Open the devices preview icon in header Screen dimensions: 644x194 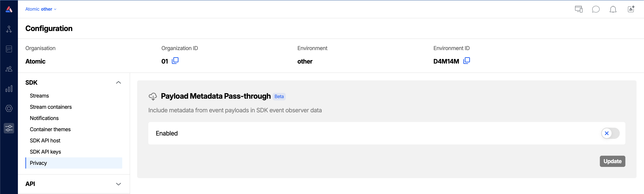tap(578, 9)
